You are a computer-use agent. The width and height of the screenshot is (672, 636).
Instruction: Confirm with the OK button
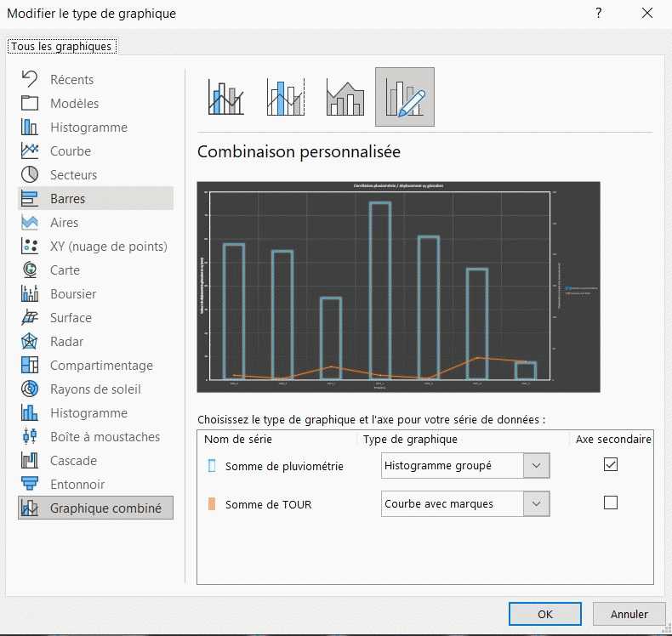tap(545, 614)
